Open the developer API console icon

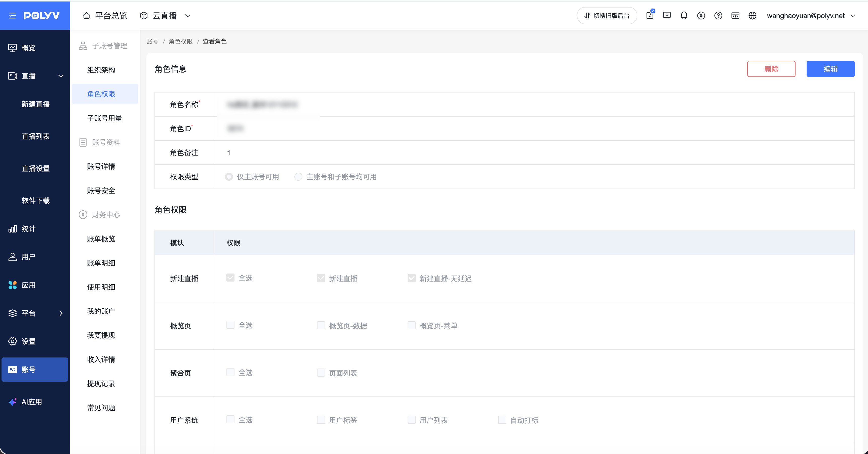(735, 16)
